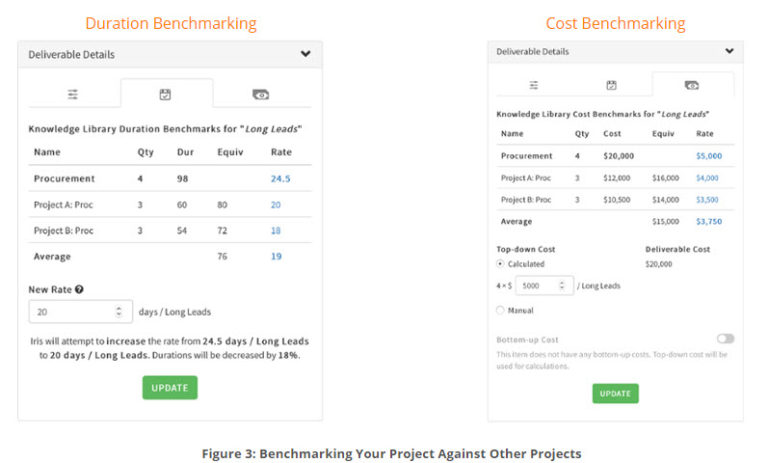This screenshot has height=463, width=768.
Task: Click Update button in Duration Benchmarking
Action: click(169, 387)
